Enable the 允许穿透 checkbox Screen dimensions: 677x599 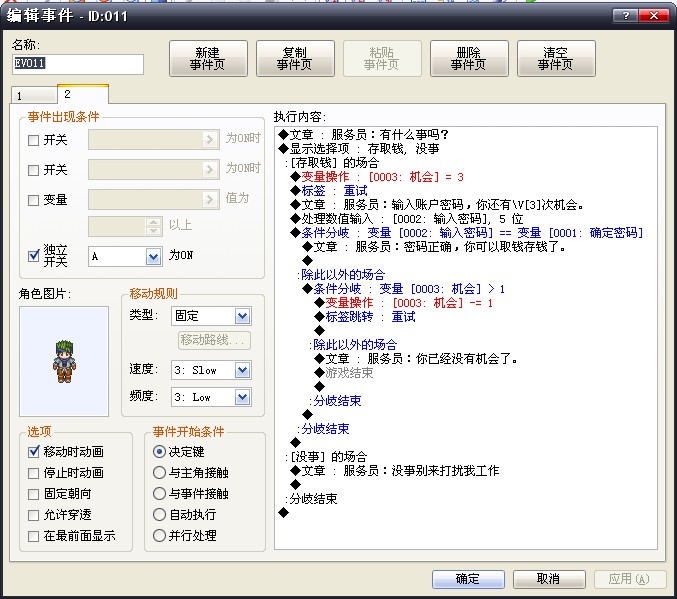pyautogui.click(x=33, y=515)
